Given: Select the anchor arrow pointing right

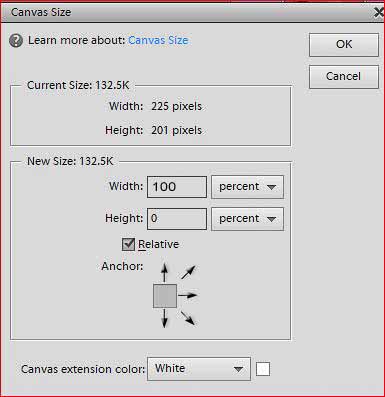Looking at the screenshot, I should 188,295.
